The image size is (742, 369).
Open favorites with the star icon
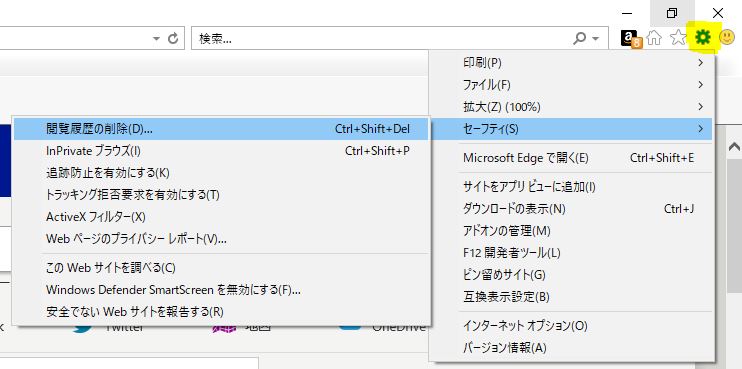(x=678, y=37)
